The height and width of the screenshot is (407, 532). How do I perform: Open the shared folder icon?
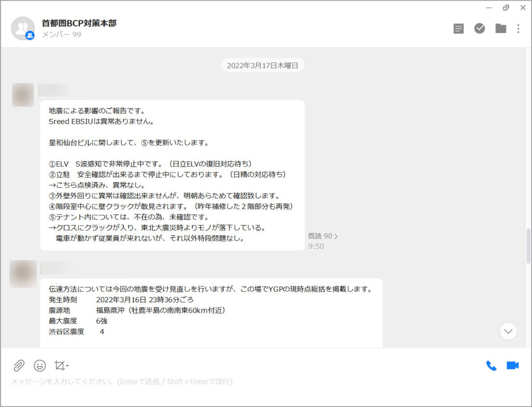500,29
